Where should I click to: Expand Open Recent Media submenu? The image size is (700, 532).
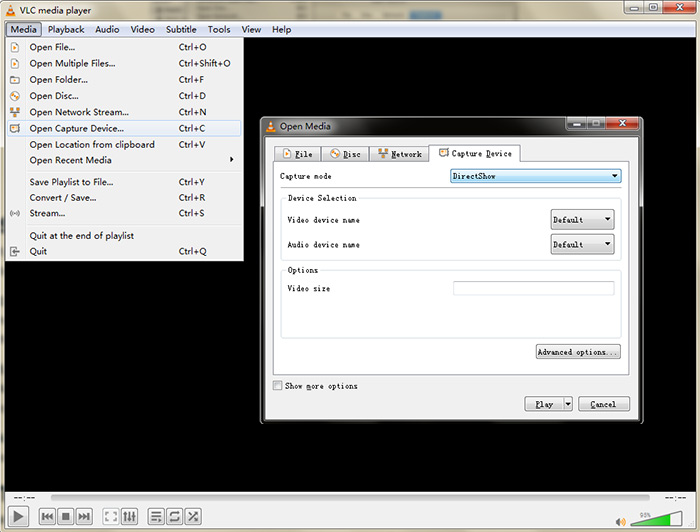click(124, 160)
